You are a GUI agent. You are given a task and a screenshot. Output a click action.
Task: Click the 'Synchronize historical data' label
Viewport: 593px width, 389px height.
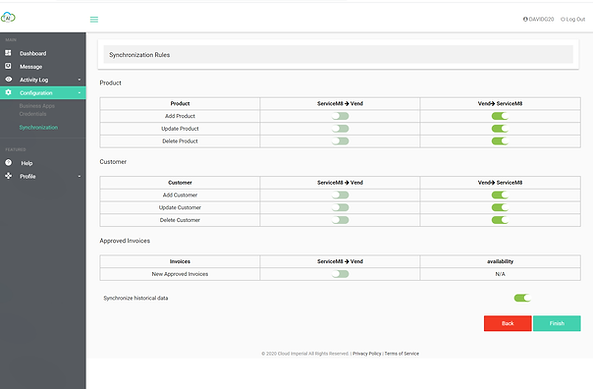point(136,298)
